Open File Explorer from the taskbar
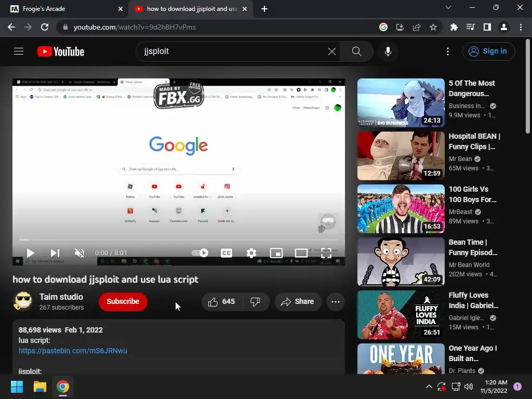 pos(39,387)
